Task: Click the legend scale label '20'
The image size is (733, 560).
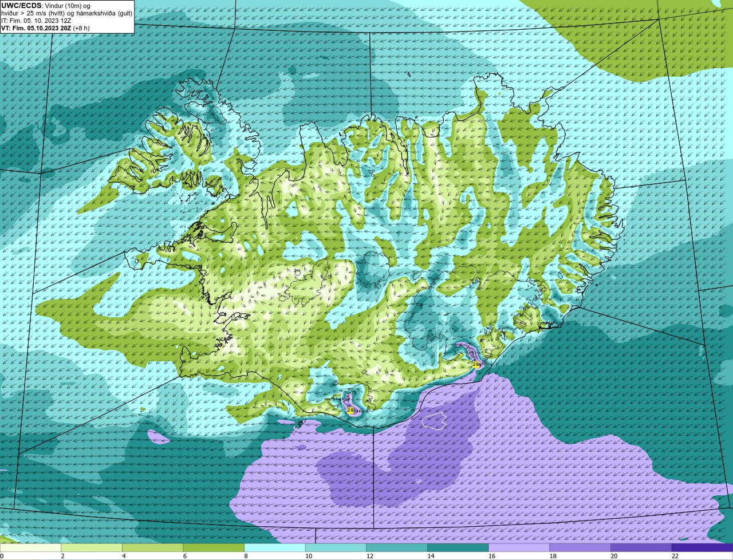Action: click(x=614, y=556)
